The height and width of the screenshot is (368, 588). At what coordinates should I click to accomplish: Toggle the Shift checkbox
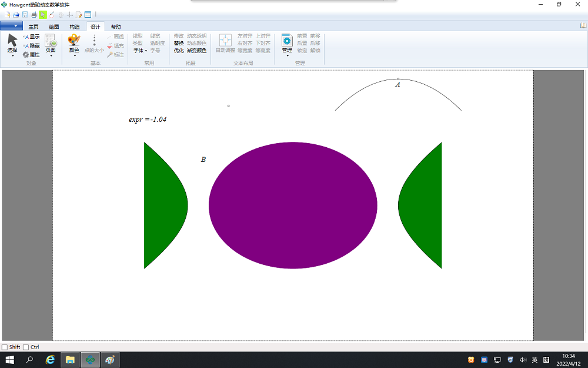[x=5, y=347]
